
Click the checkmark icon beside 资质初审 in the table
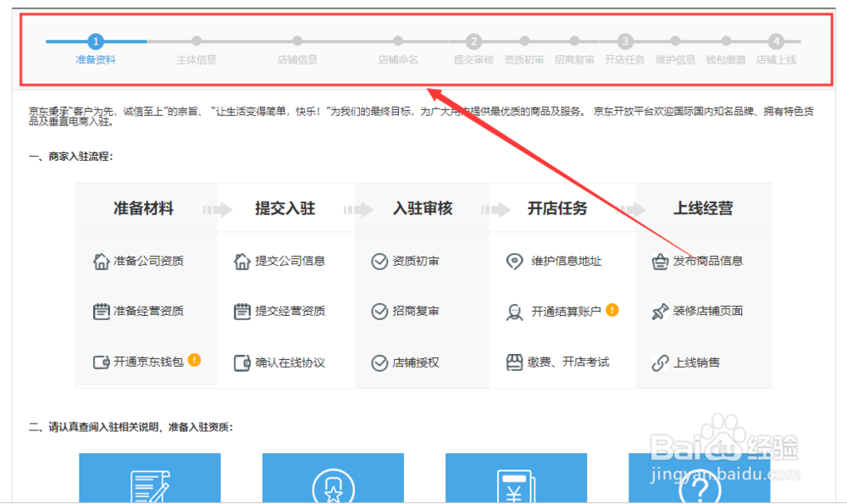coord(379,262)
